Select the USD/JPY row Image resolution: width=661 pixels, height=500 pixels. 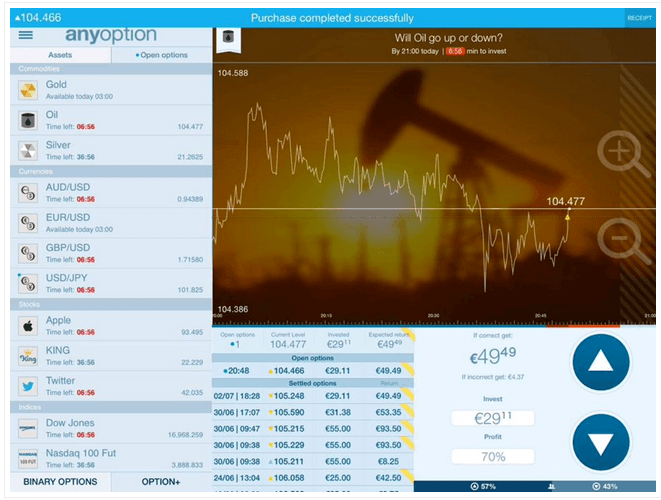(111, 284)
